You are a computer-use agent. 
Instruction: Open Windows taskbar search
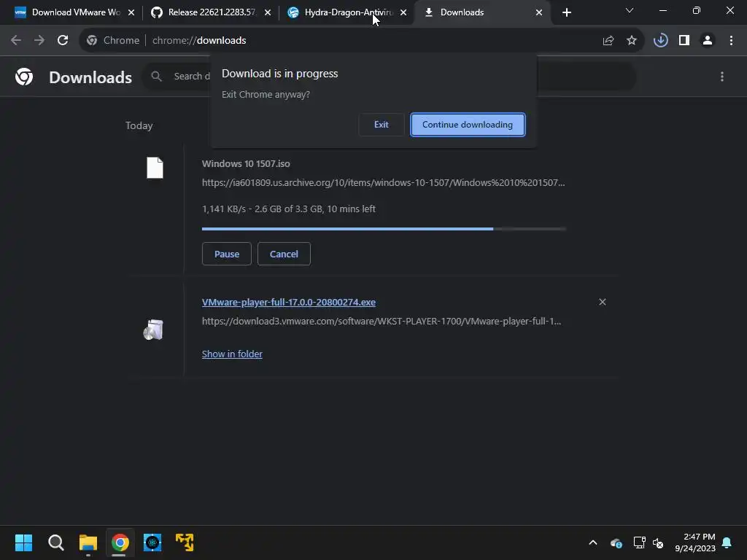(x=55, y=542)
